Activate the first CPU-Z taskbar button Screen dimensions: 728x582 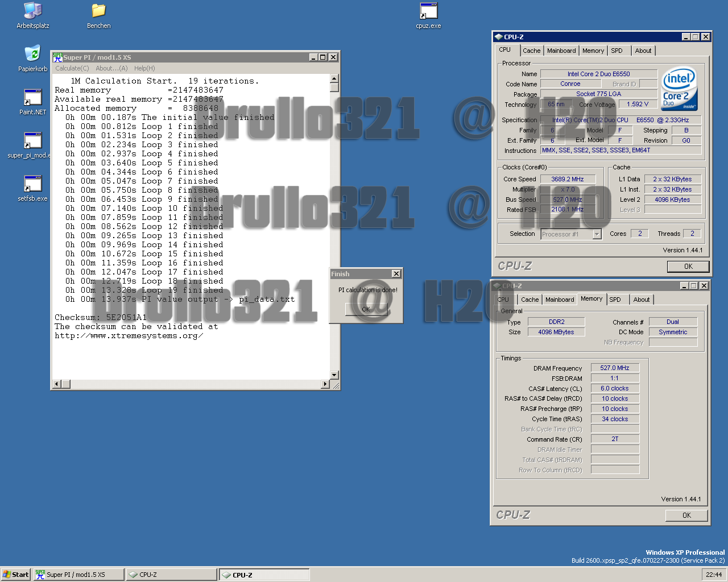pyautogui.click(x=172, y=575)
